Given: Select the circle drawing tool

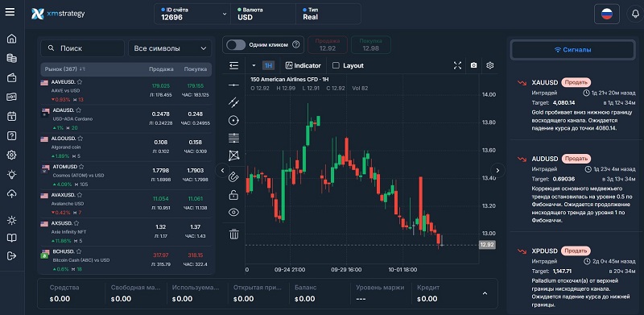Looking at the screenshot, I should pos(233,121).
